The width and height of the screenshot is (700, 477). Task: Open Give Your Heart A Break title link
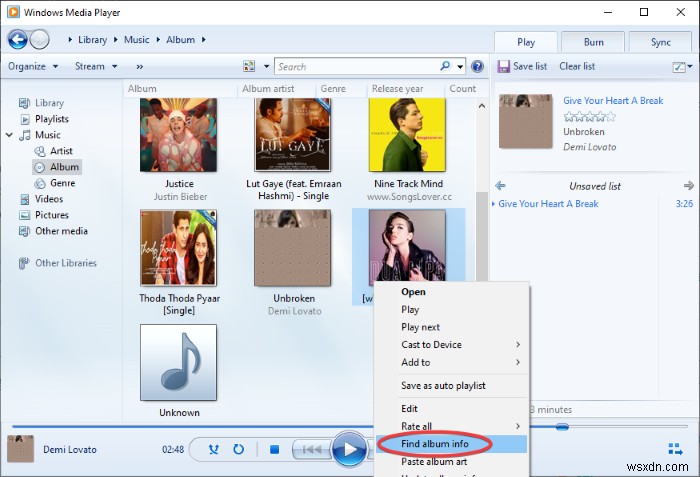click(613, 100)
